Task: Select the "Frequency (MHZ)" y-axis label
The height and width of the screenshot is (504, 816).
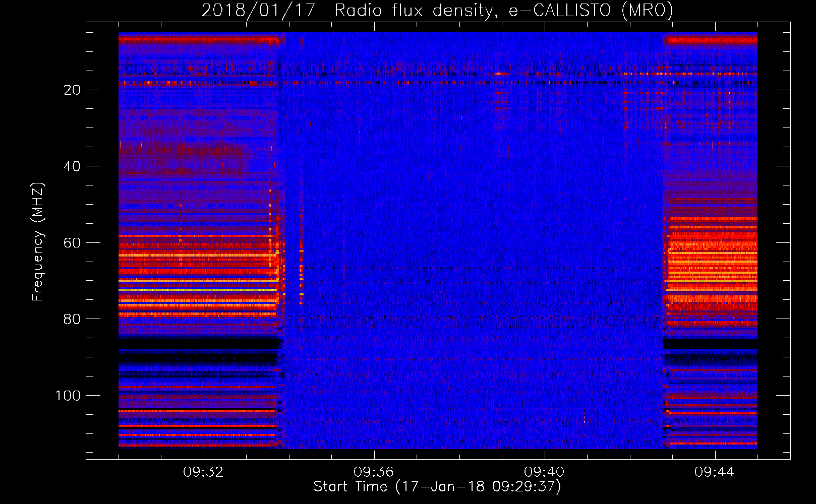Action: 38,242
